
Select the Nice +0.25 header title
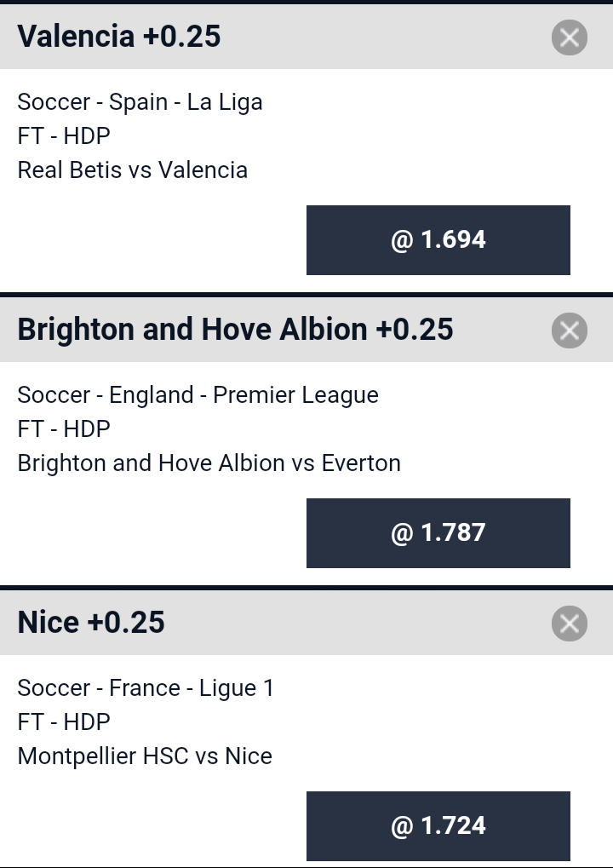[91, 622]
